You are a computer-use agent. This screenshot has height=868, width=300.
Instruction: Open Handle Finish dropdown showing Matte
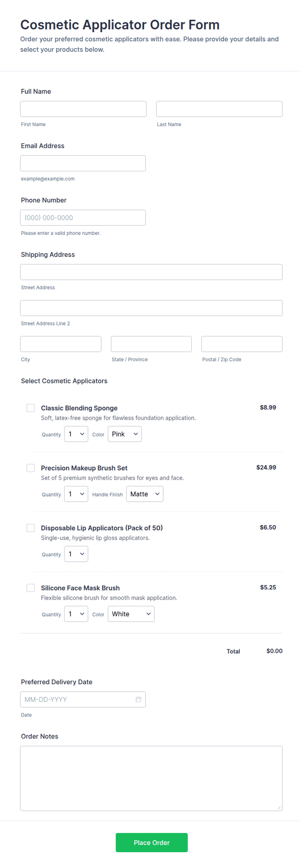coord(145,494)
